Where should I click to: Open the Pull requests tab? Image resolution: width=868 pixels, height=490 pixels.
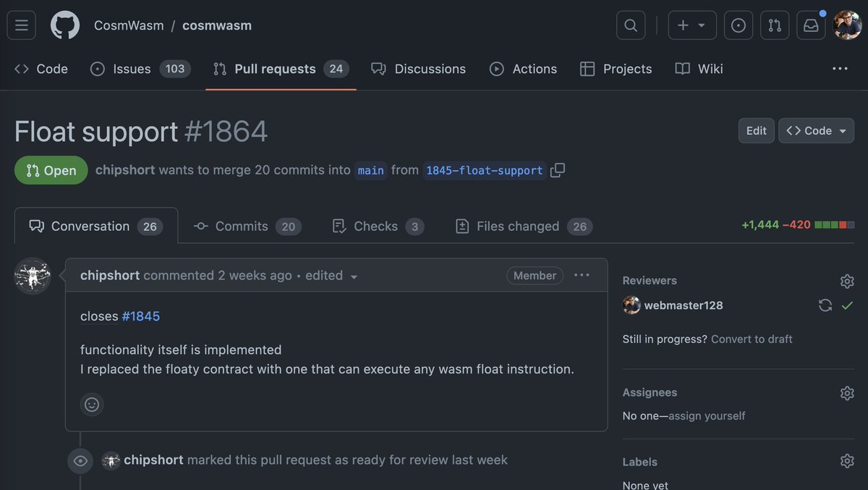pyautogui.click(x=281, y=69)
